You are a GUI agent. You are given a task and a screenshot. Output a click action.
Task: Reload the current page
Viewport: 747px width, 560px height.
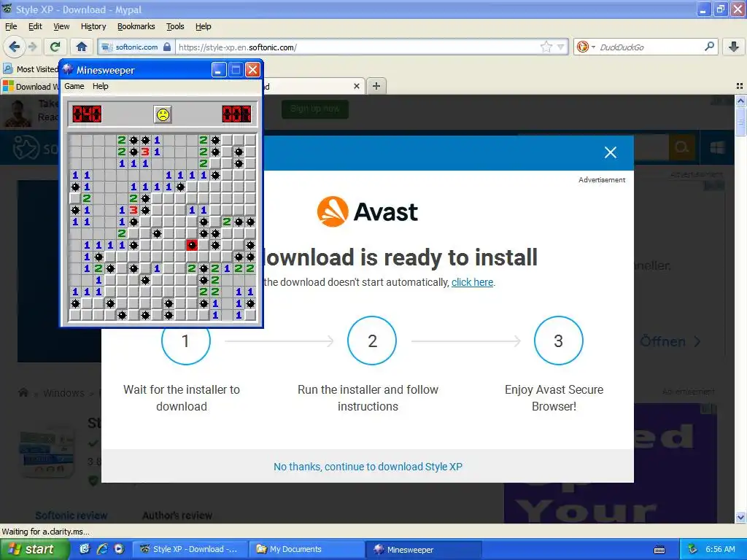(x=55, y=47)
